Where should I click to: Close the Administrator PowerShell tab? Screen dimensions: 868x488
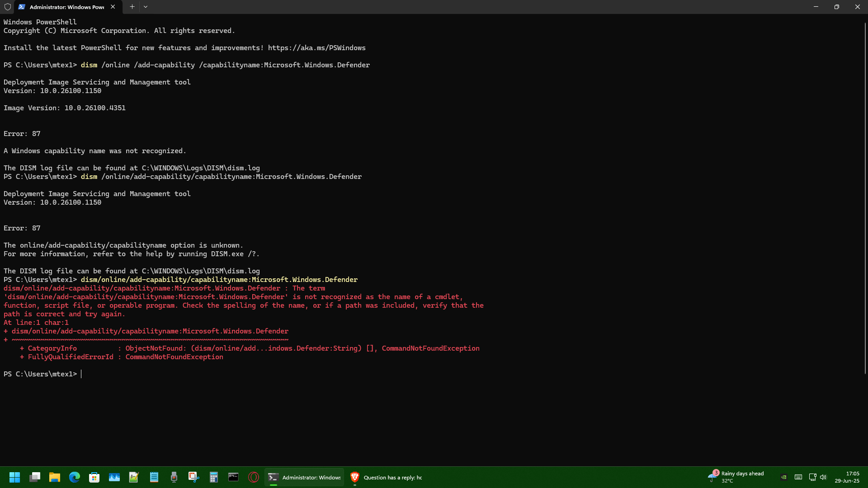(113, 7)
